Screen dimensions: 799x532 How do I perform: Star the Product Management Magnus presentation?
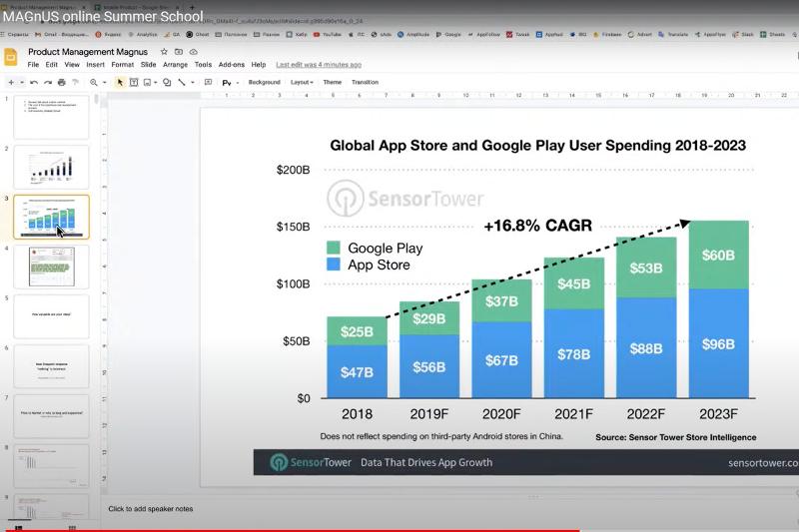pyautogui.click(x=164, y=52)
